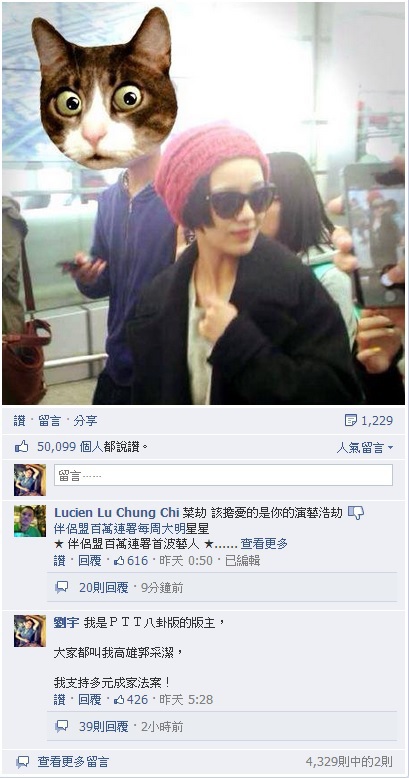The height and width of the screenshot is (778, 409).
Task: Click the comment icon next to 查看更多留言
Action: pyautogui.click(x=23, y=762)
